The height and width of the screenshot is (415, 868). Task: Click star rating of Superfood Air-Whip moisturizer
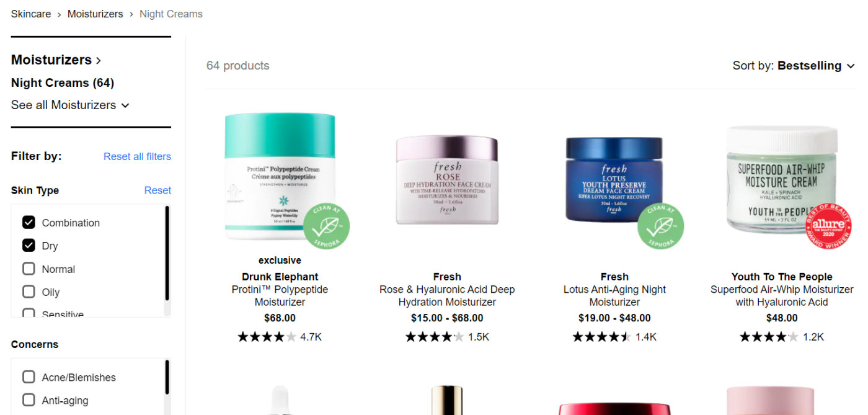tap(769, 337)
